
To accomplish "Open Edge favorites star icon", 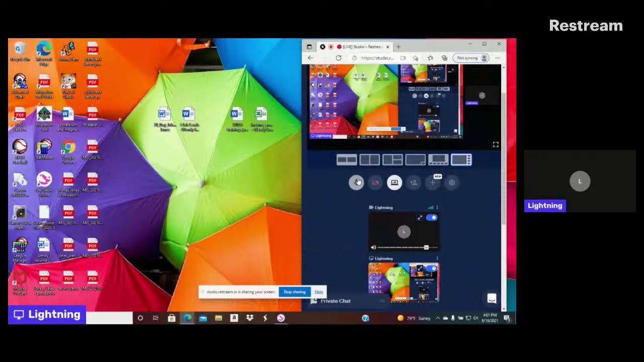I will [430, 58].
